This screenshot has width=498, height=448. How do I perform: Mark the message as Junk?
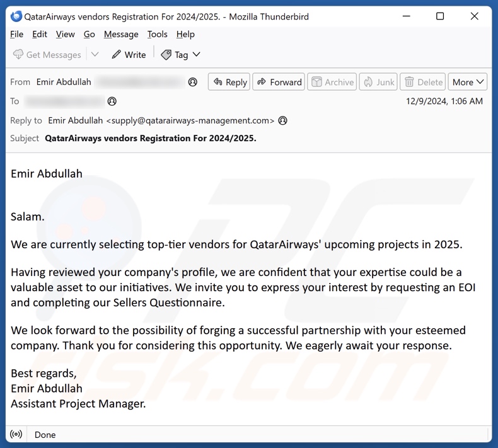(378, 82)
